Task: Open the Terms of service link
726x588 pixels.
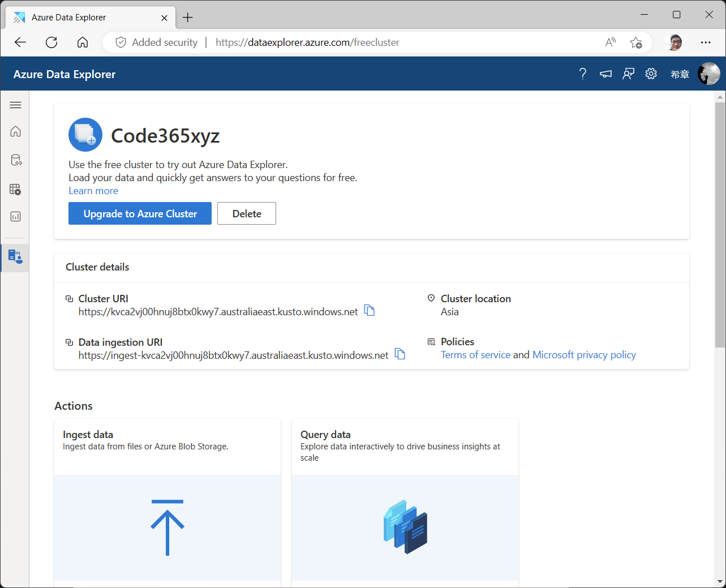Action: click(475, 355)
